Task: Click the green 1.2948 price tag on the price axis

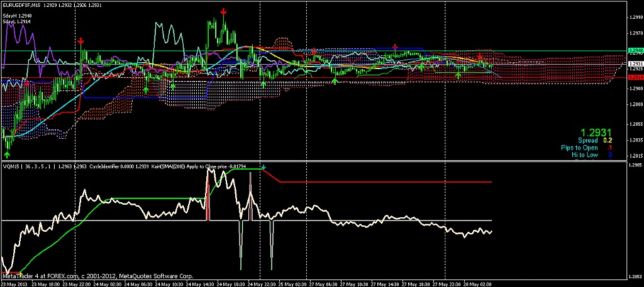Action: (x=635, y=50)
